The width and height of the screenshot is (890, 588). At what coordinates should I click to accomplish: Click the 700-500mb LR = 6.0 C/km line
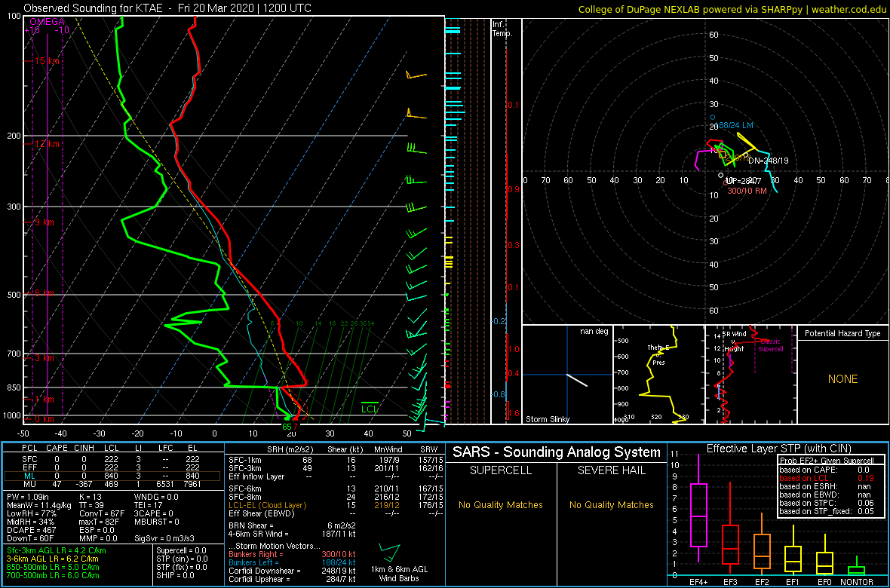[x=53, y=575]
